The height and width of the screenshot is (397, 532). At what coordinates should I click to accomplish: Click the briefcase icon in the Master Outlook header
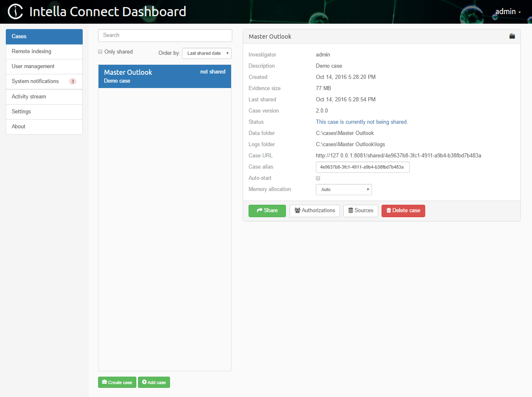(512, 36)
